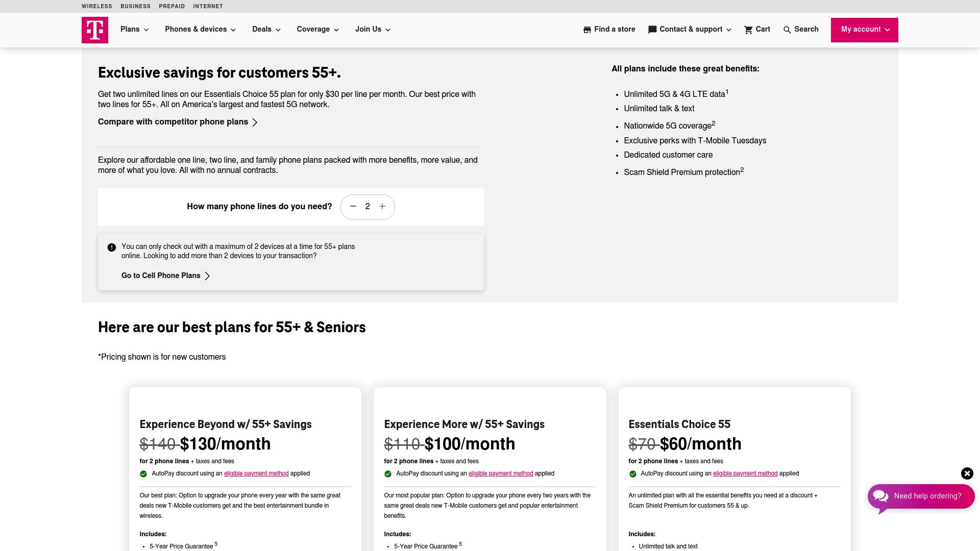Click the Search text in header

[x=806, y=29]
